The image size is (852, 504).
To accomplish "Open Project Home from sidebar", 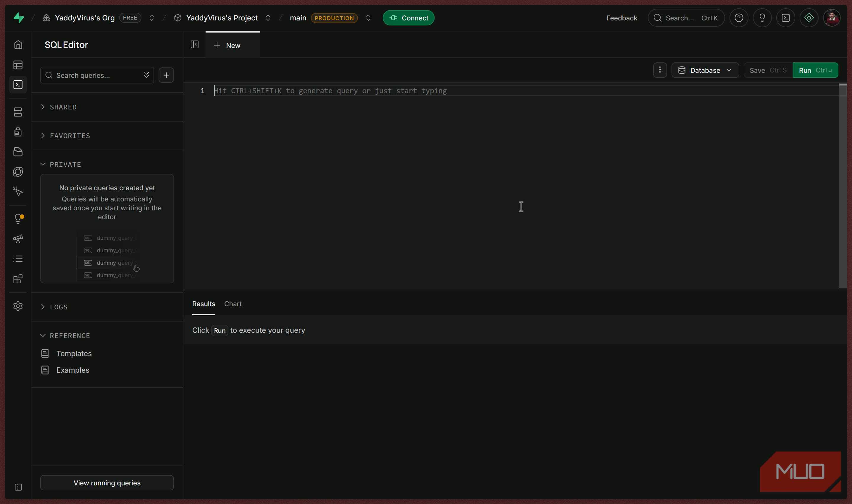I will point(18,45).
